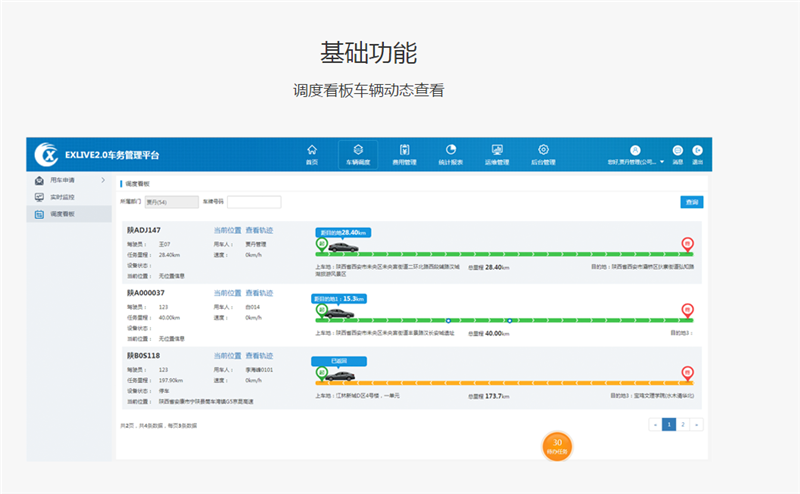Click the orange 30 pending tasks badge

(557, 446)
